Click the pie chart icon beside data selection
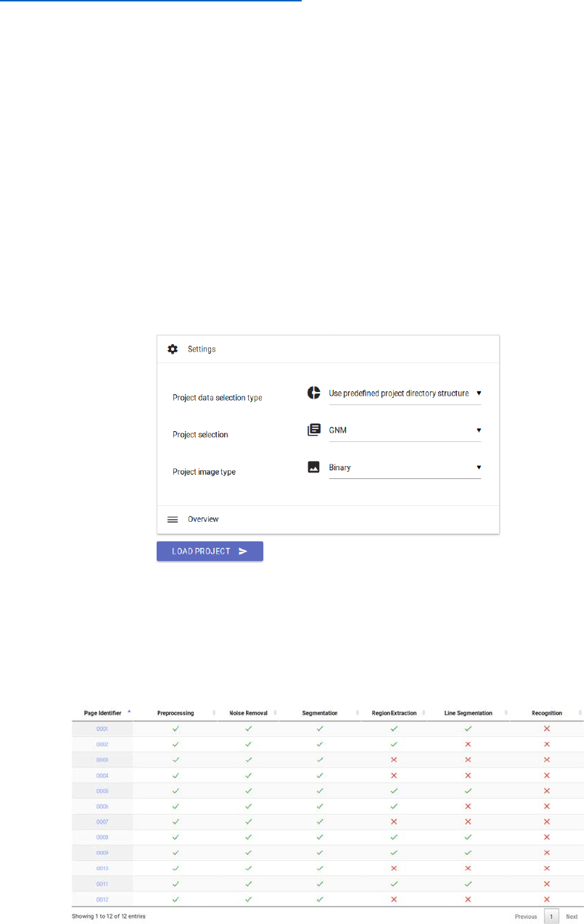Screen dimensions: 586x924 click(313, 393)
